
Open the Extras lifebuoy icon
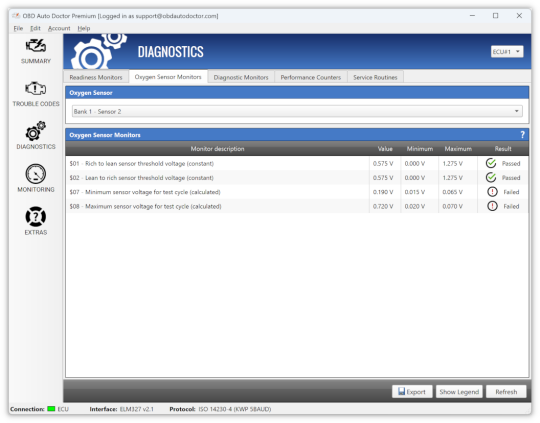(x=36, y=217)
